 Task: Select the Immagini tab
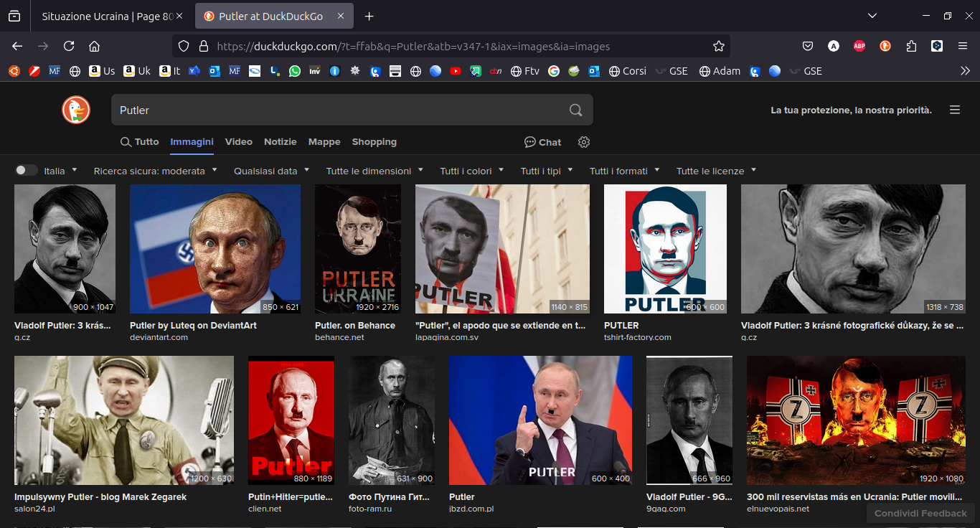tap(192, 142)
